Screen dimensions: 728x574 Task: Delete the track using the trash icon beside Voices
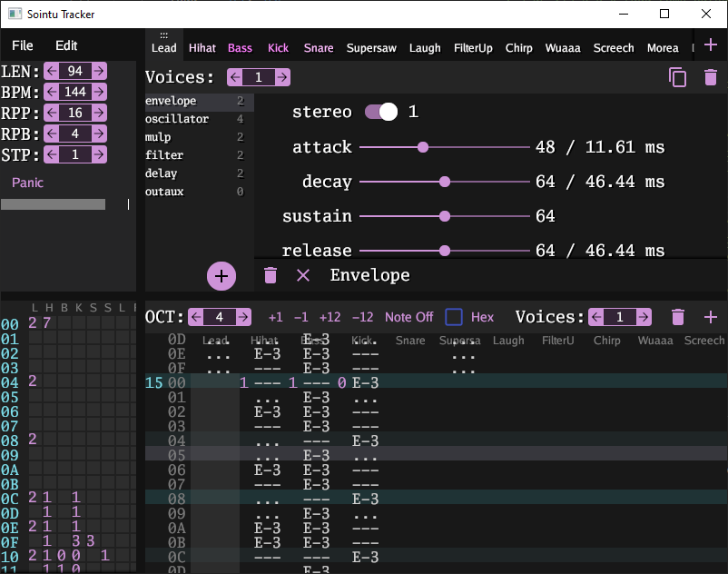676,317
